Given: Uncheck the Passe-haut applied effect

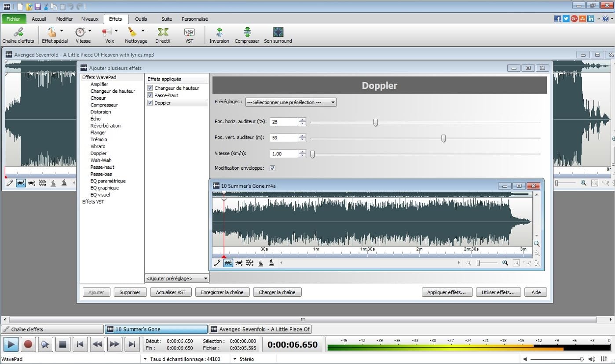Looking at the screenshot, I should click(150, 95).
